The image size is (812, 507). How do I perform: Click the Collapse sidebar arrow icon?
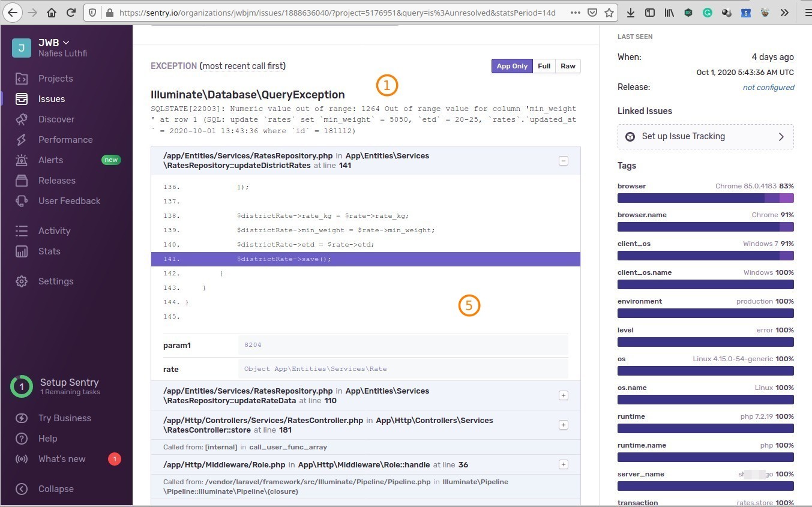tap(22, 489)
